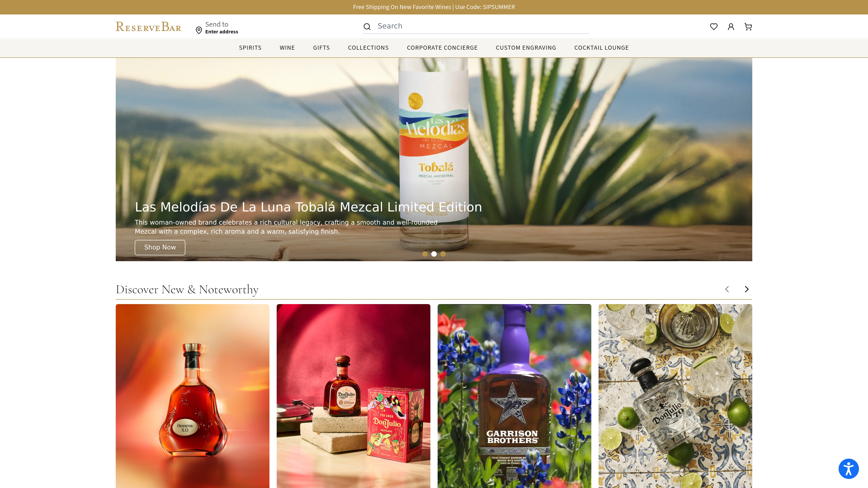Select the first carousel slide dot
Image resolution: width=868 pixels, height=488 pixels.
[x=425, y=254]
